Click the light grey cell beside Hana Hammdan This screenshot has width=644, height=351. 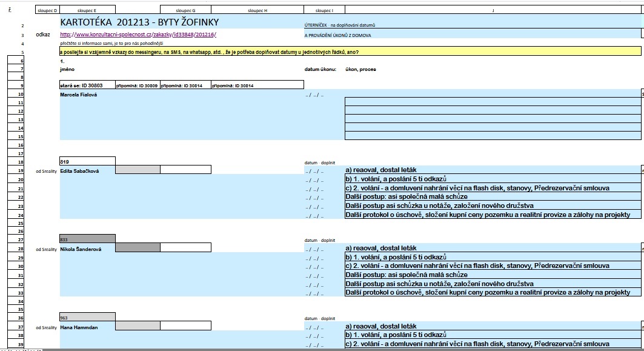click(138, 326)
